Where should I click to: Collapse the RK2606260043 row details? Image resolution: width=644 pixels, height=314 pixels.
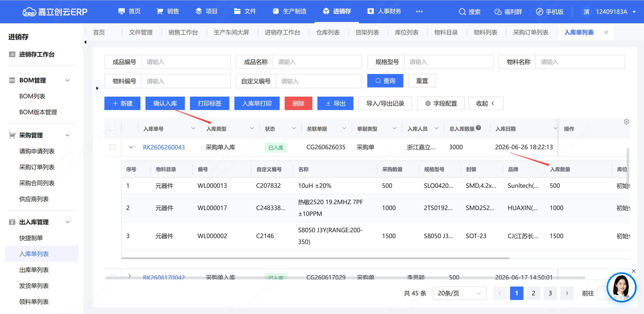[x=131, y=147]
